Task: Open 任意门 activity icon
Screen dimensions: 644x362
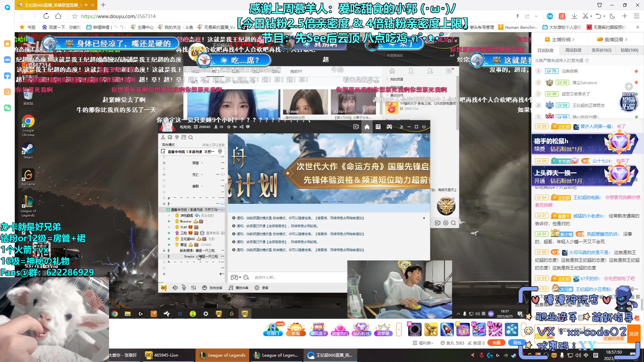Action: [273, 329]
